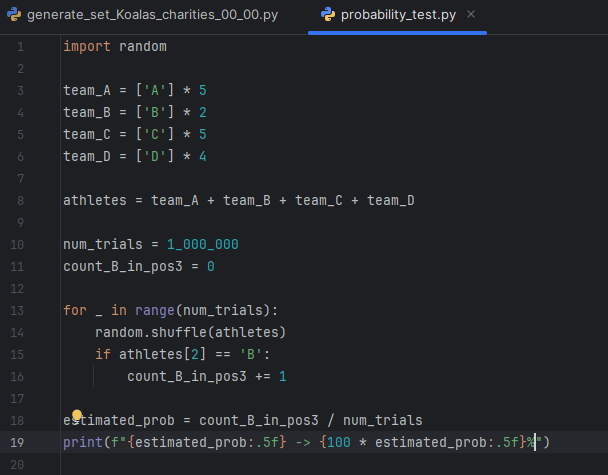The width and height of the screenshot is (608, 475).
Task: Place cursor on 'random' in the import line
Action: point(143,47)
